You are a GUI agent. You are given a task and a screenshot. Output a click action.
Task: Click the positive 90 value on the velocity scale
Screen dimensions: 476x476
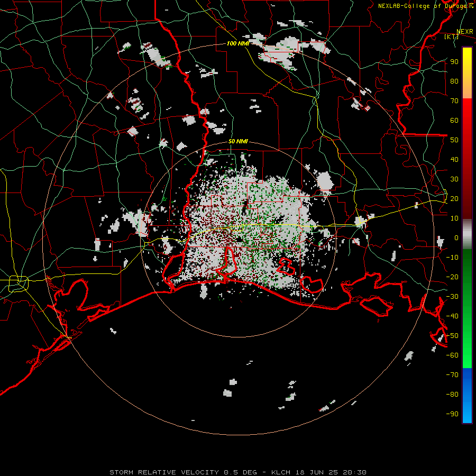(454, 62)
